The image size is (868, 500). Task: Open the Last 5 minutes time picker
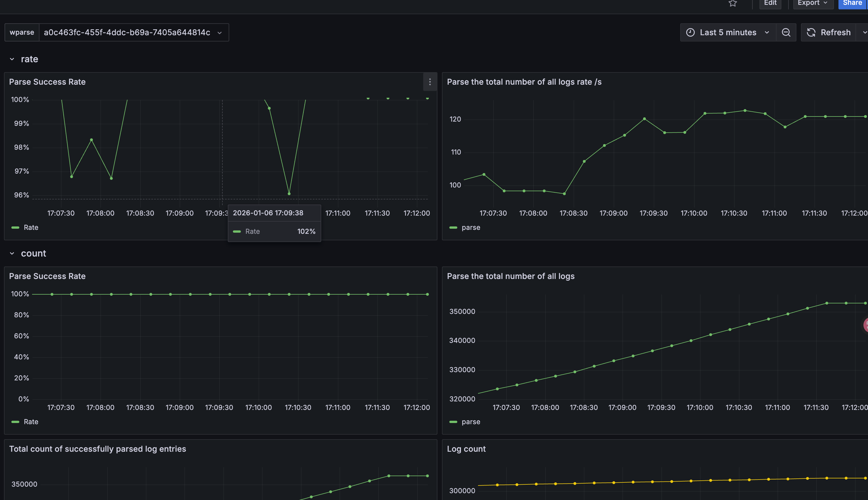click(728, 32)
